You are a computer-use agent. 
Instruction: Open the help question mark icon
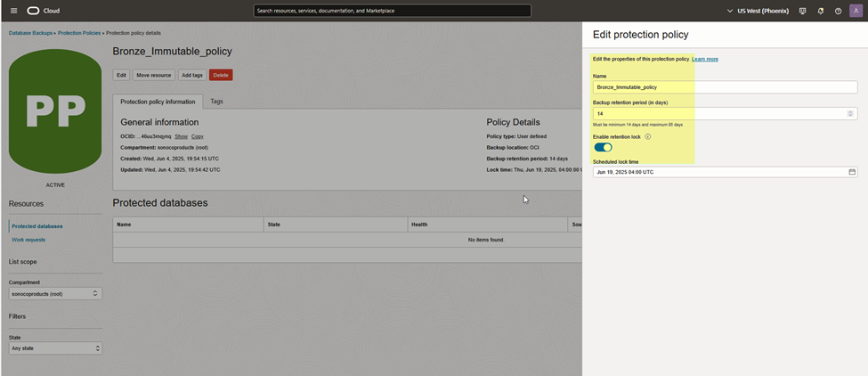click(838, 11)
